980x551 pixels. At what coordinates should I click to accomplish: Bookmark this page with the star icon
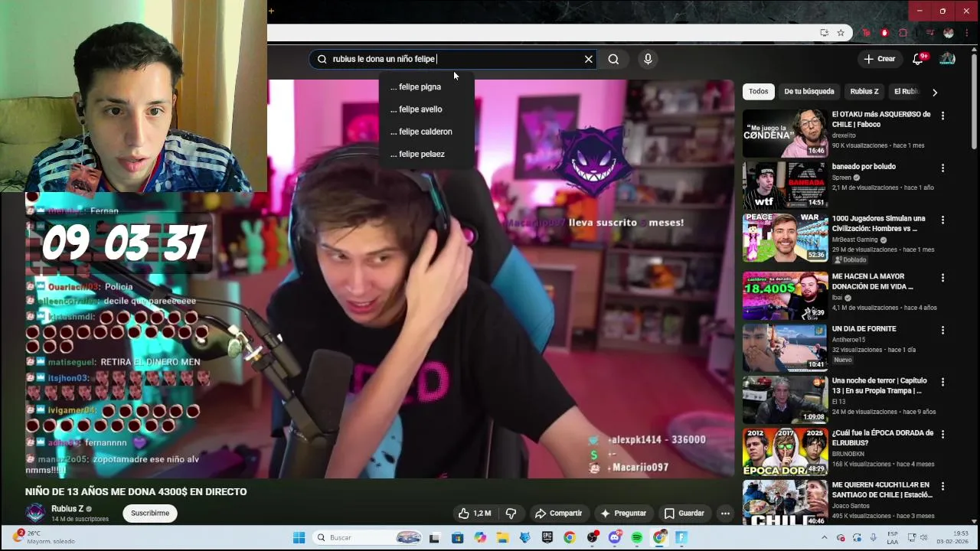pyautogui.click(x=841, y=33)
